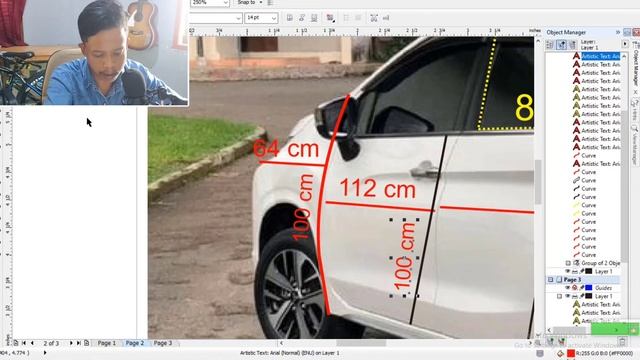
Task: Click the text properties icon beside drop cap
Action: click(x=374, y=18)
